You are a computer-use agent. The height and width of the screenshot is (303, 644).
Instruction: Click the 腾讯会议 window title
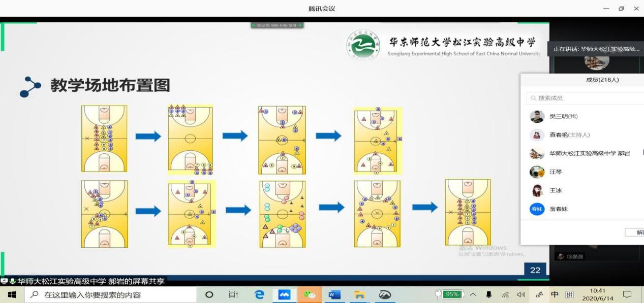tap(322, 9)
